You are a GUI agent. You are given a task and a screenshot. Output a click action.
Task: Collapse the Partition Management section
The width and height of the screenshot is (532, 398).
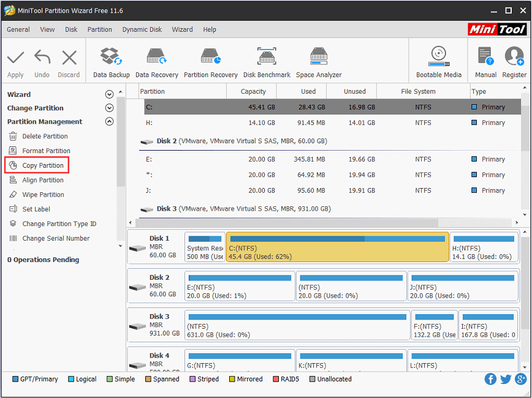(109, 121)
